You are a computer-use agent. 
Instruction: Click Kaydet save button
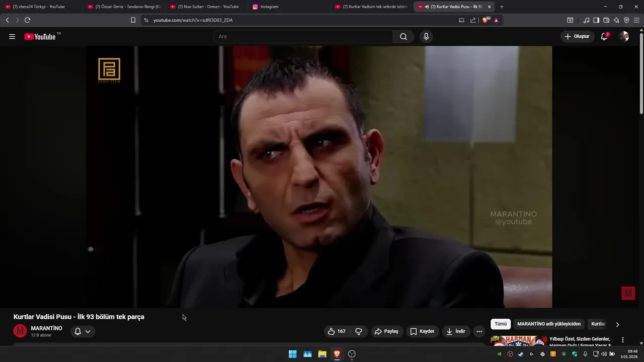click(422, 331)
